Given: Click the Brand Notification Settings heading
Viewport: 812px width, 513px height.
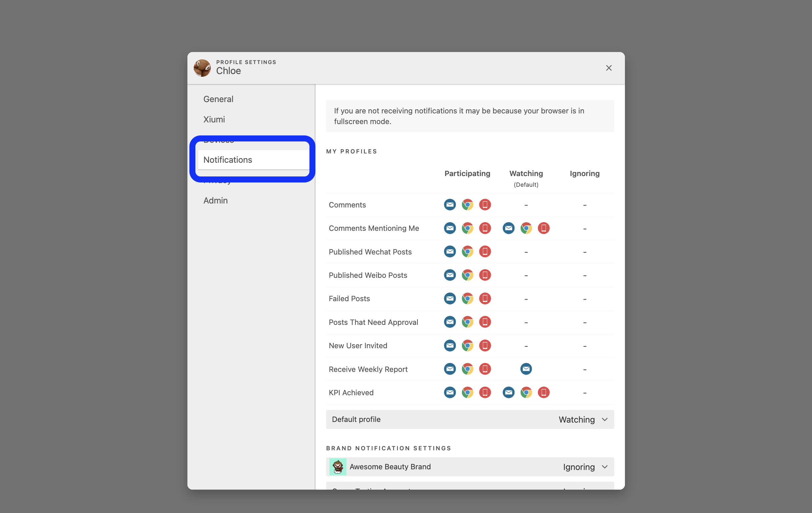Looking at the screenshot, I should tap(389, 448).
